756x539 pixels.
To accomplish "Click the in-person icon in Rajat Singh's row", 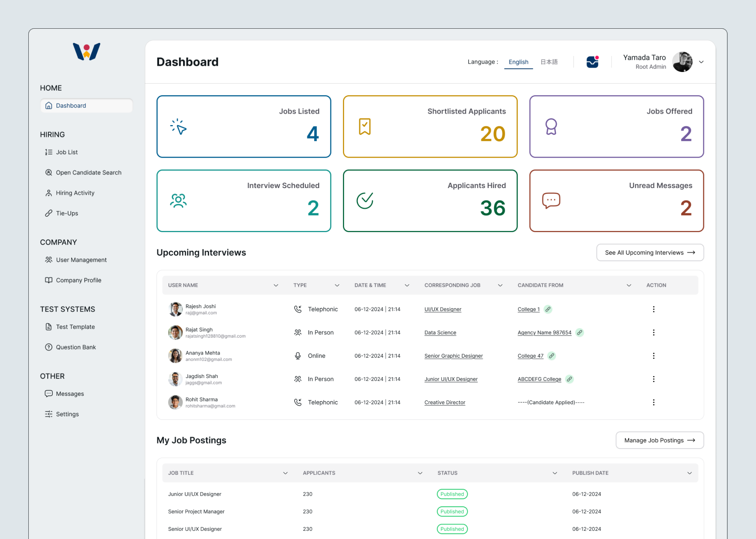I will click(x=298, y=332).
